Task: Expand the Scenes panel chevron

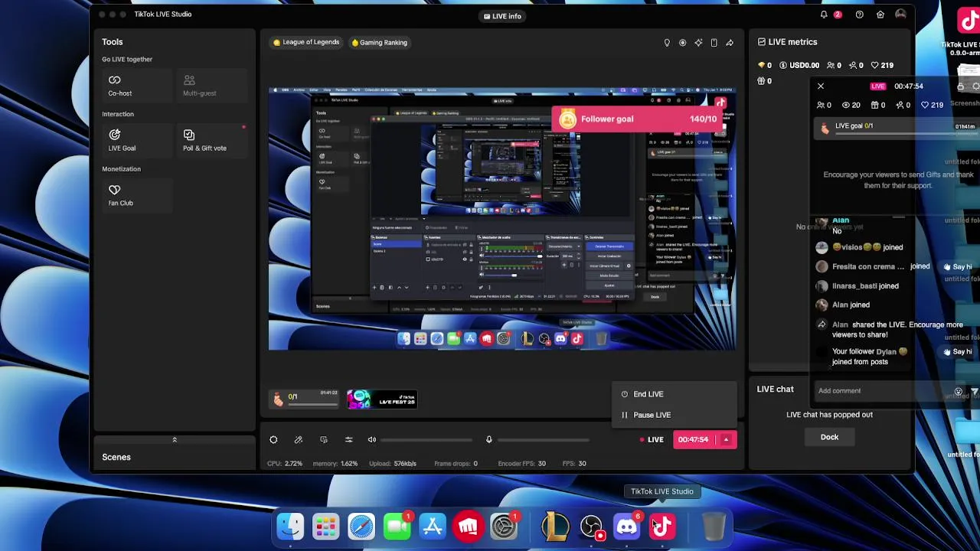Action: [x=175, y=440]
